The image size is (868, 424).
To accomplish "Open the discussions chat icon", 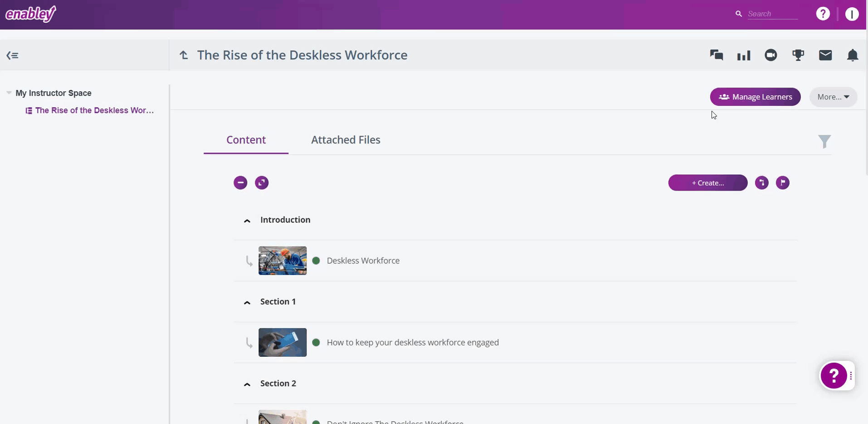I will coord(716,55).
